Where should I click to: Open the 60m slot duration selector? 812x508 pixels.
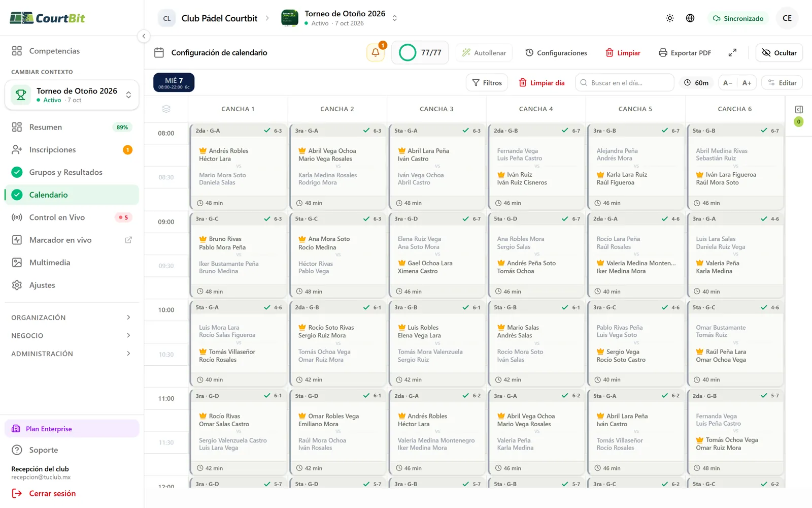pyautogui.click(x=696, y=83)
